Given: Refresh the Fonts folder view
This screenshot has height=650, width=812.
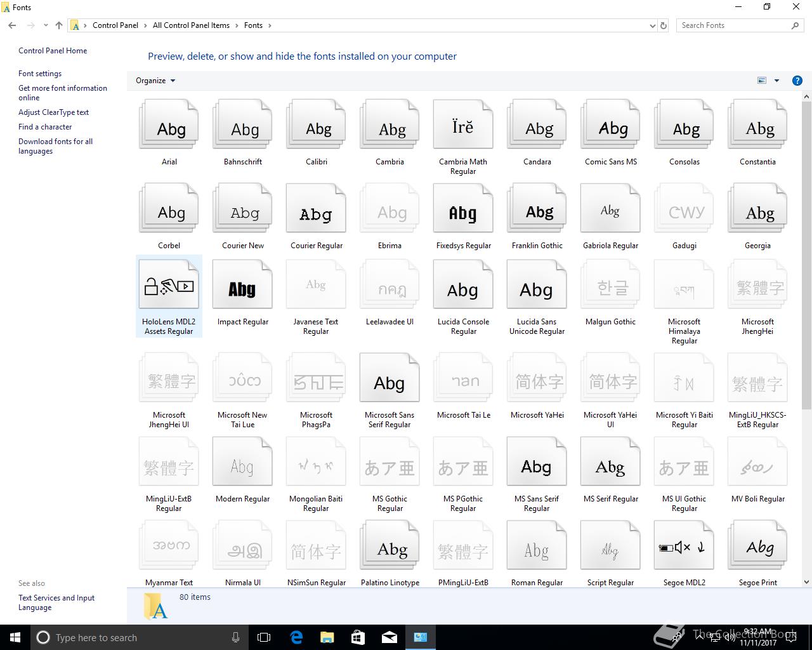Looking at the screenshot, I should 664,25.
